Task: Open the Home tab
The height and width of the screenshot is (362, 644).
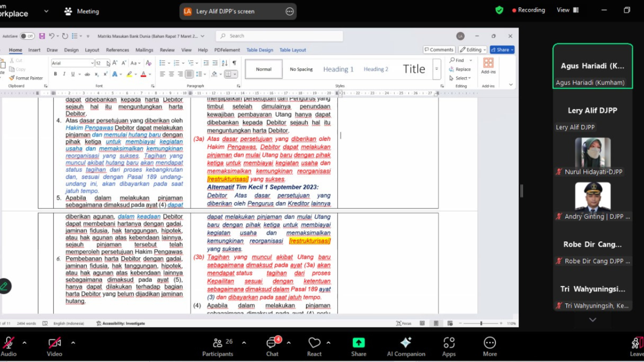Action: pos(15,50)
